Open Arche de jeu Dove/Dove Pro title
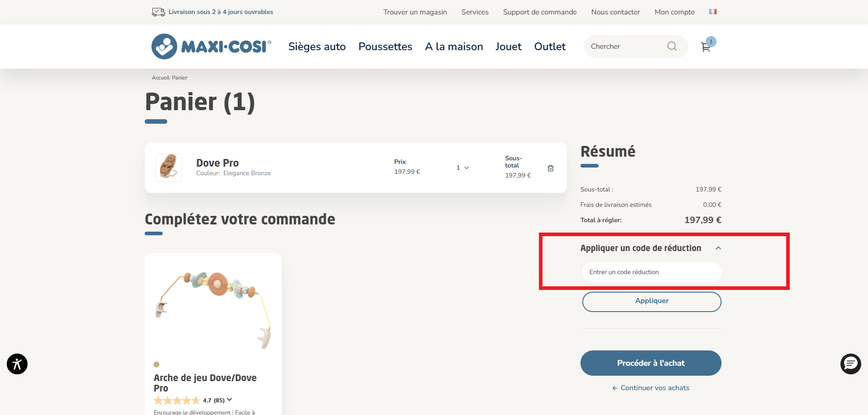868x415 pixels. [x=205, y=383]
